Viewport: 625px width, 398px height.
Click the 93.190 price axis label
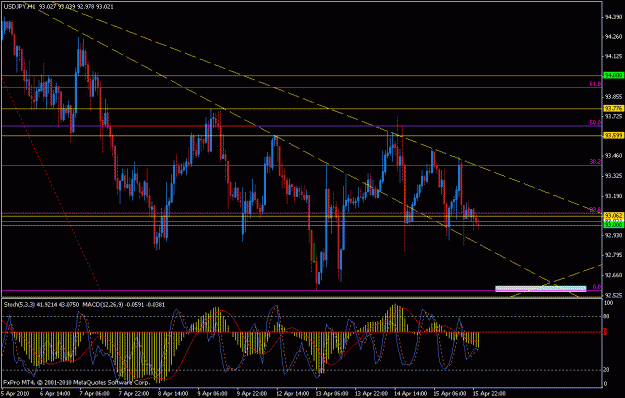tap(613, 196)
